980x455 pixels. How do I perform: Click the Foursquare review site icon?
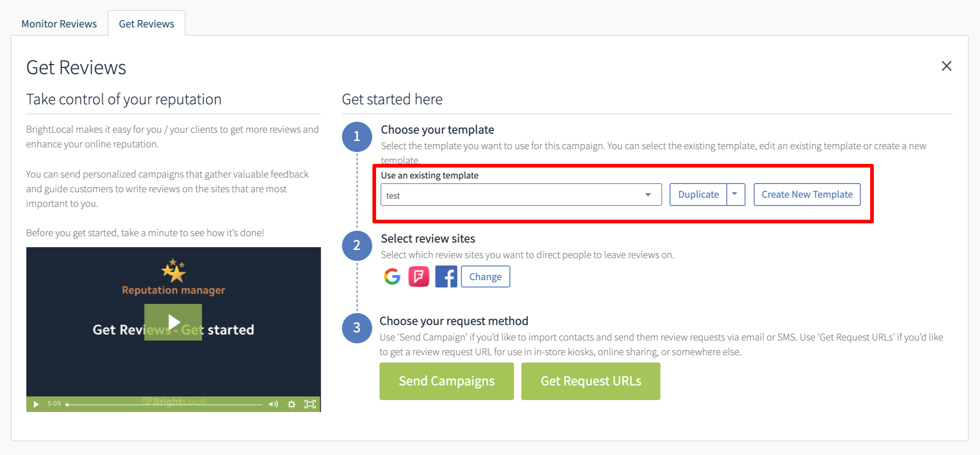419,276
